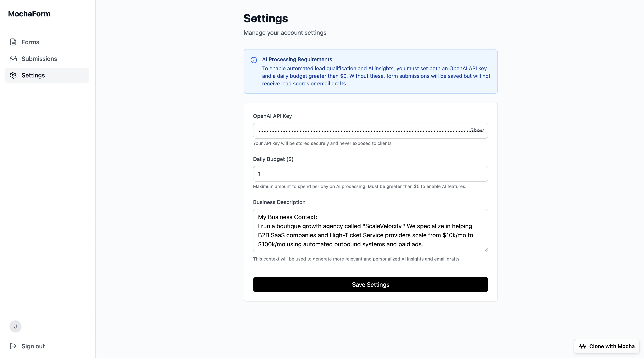Edit the Business Description text area
Viewport: 644px width, 358px height.
370,230
